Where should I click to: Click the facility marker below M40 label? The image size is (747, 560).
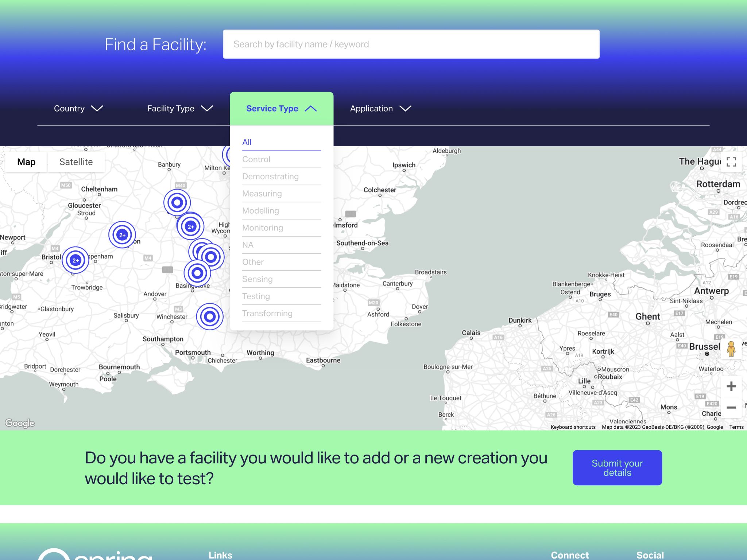[x=177, y=202]
